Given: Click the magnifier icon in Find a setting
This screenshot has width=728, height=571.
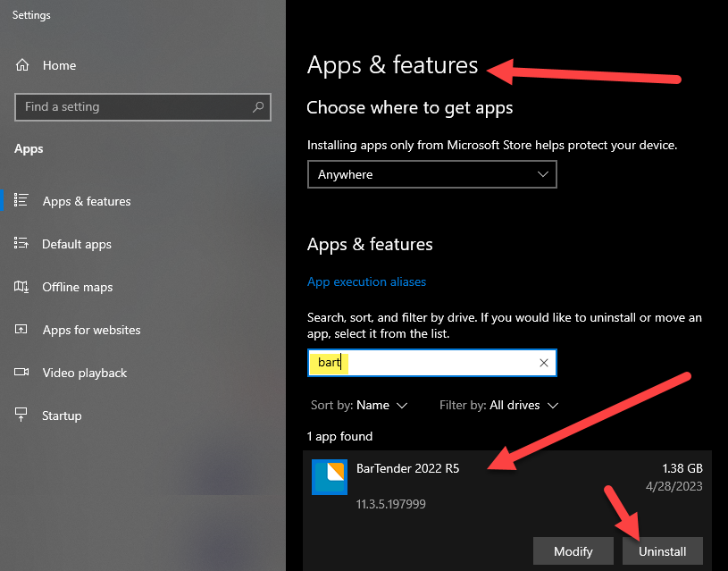Looking at the screenshot, I should coord(259,107).
